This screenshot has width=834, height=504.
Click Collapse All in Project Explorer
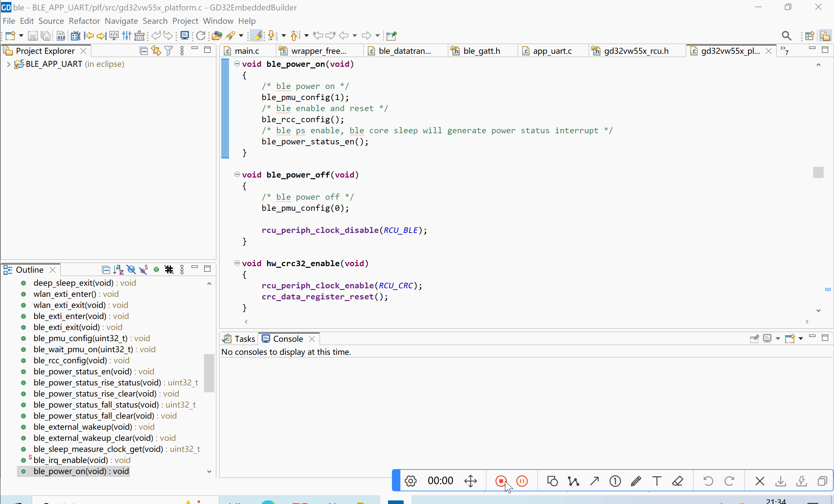click(144, 51)
